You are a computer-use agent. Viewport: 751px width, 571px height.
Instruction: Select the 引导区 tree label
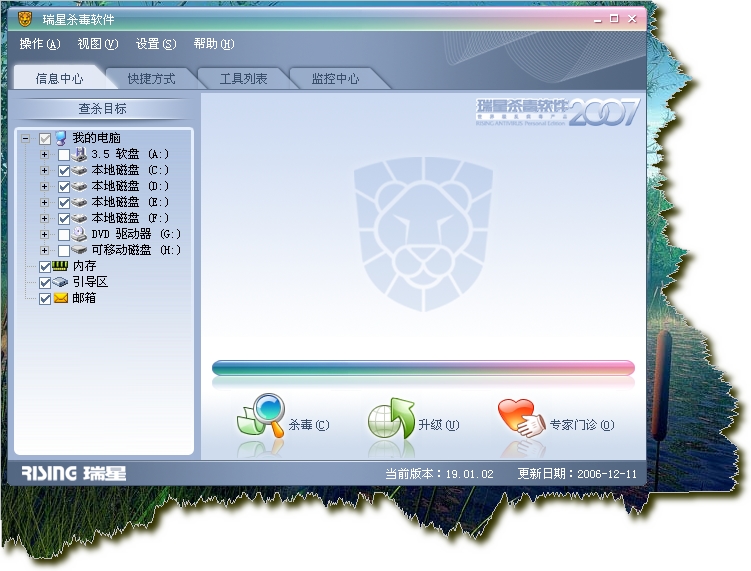90,282
